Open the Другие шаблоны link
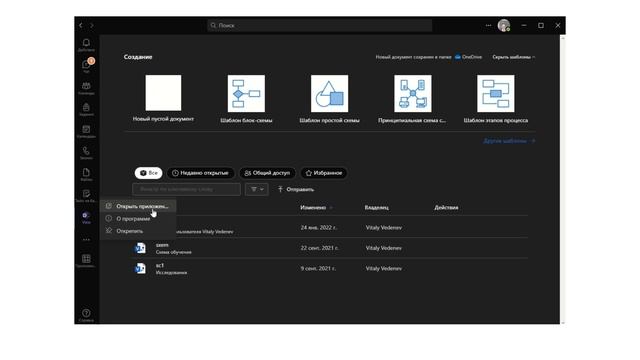Image resolution: width=640 pixels, height=360 pixels. (x=509, y=141)
